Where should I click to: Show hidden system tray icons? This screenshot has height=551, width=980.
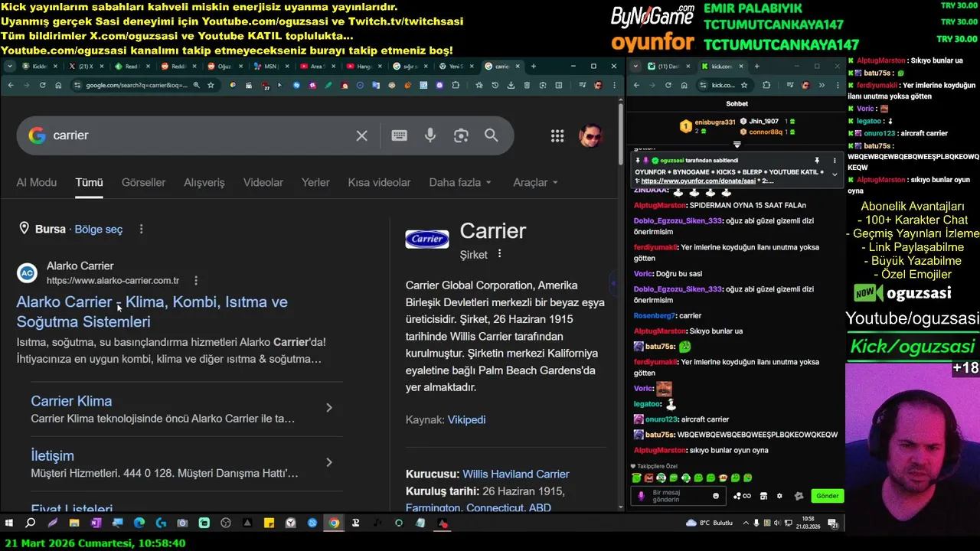745,523
